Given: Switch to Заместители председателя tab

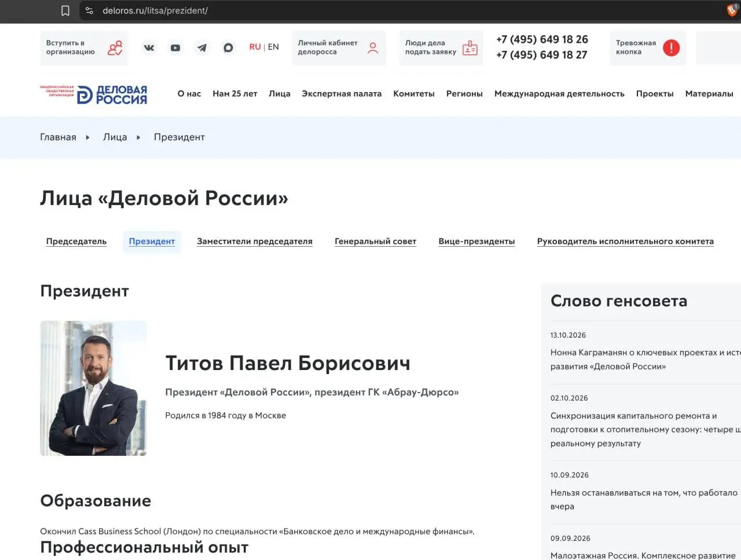Looking at the screenshot, I should 255,241.
